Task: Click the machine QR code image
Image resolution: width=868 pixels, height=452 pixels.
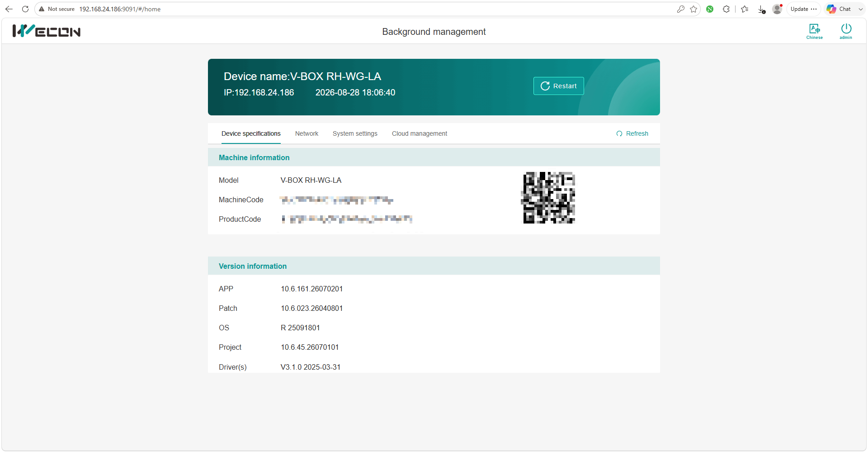Action: (x=549, y=198)
